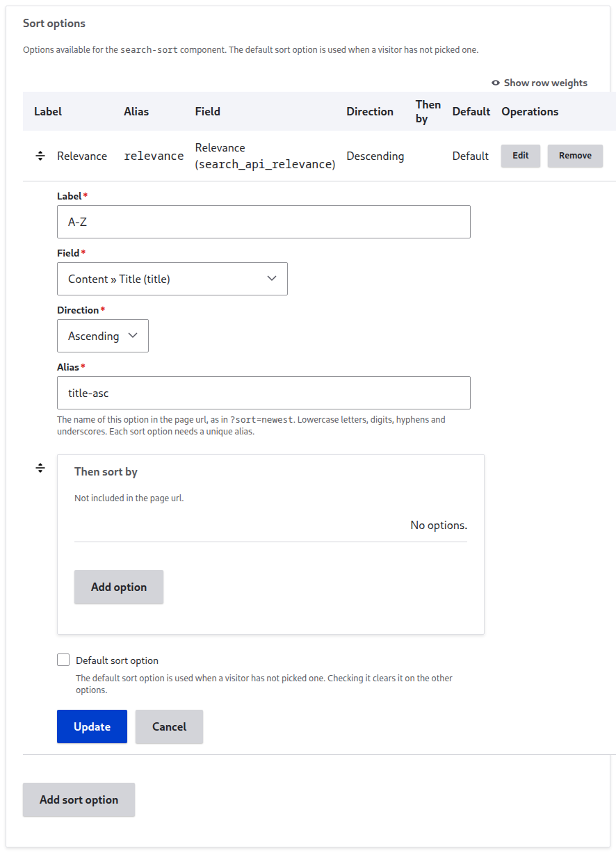
Task: Grab the Relevance row drag handle
Action: (x=40, y=156)
